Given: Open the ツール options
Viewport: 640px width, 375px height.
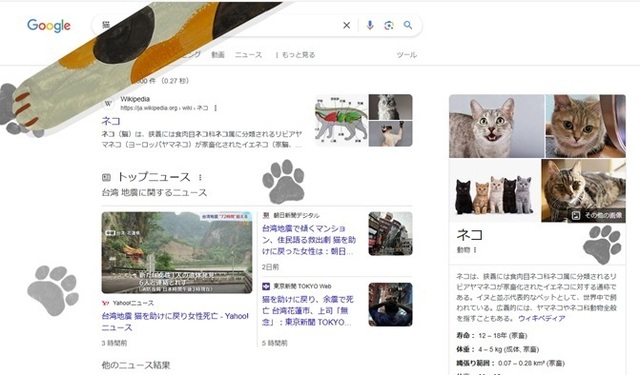Looking at the screenshot, I should tap(407, 55).
